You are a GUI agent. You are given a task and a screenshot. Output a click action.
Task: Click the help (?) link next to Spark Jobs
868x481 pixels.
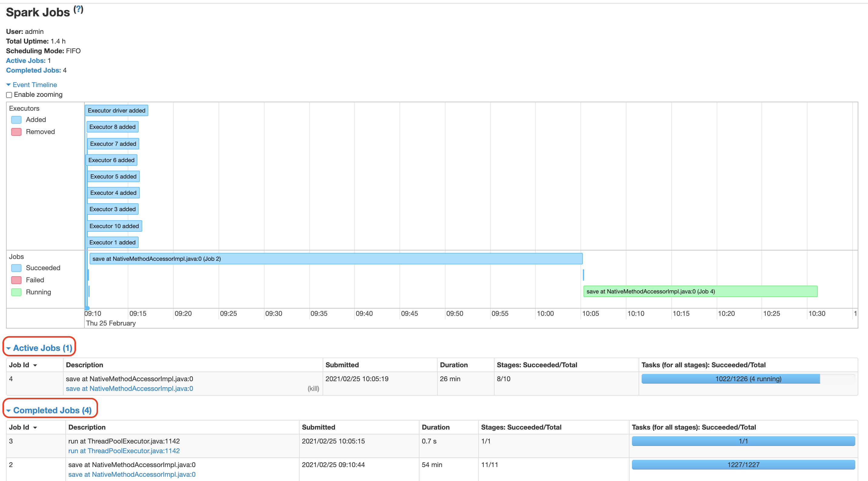coord(78,9)
